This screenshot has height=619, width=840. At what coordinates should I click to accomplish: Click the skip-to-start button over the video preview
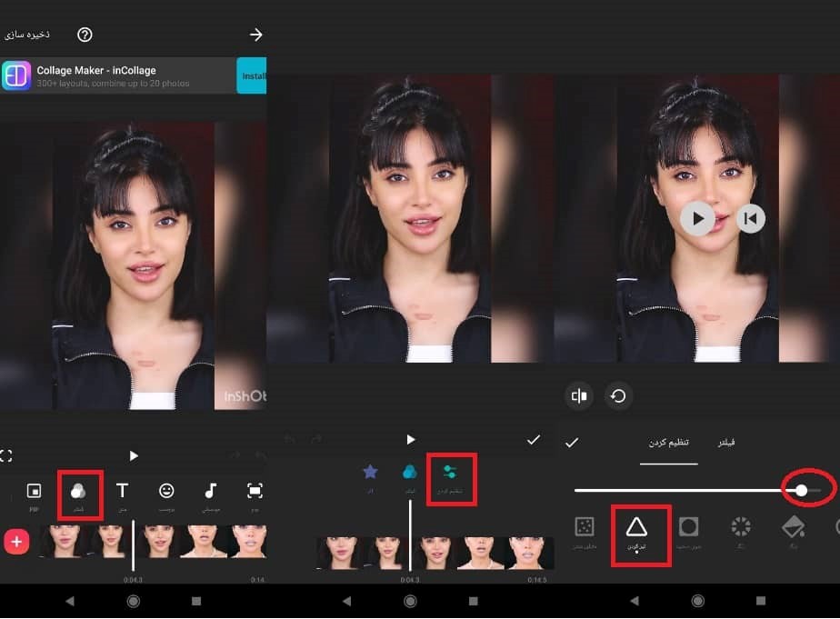(751, 218)
